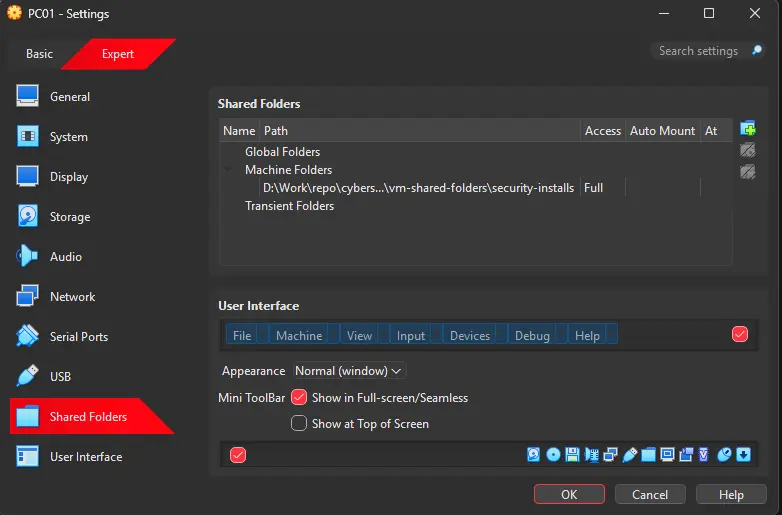Click the remove shared folder icon

coord(748,172)
